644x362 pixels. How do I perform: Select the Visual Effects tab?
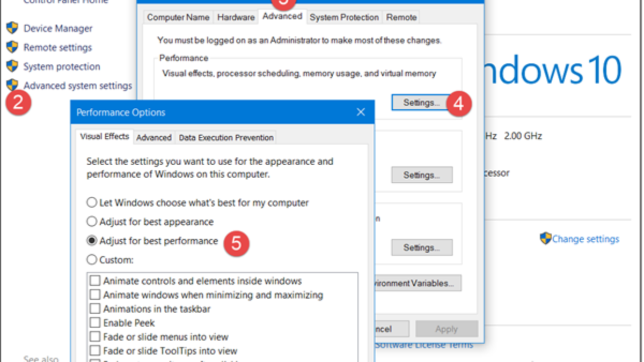pyautogui.click(x=105, y=136)
